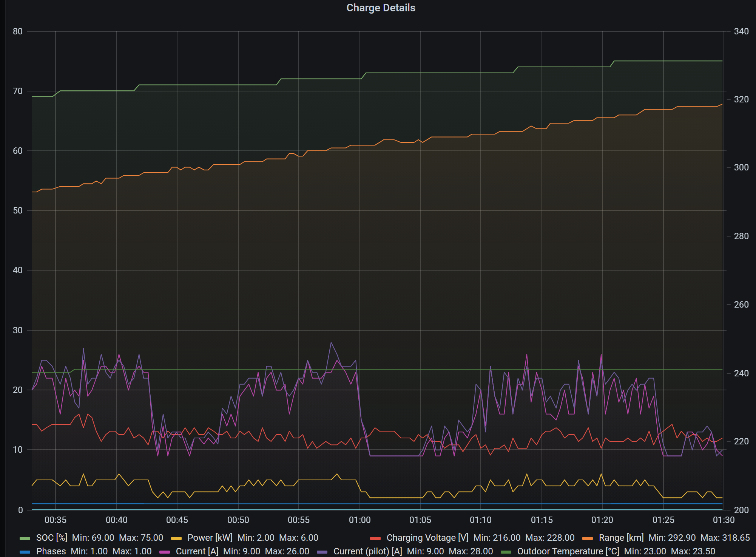Toggle the Power [kW] series label
756x557 pixels.
coord(210,538)
